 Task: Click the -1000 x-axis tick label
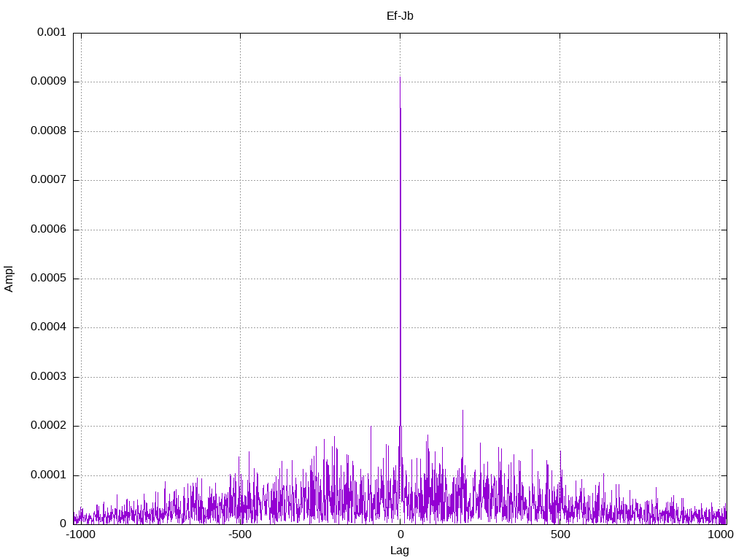coord(81,534)
